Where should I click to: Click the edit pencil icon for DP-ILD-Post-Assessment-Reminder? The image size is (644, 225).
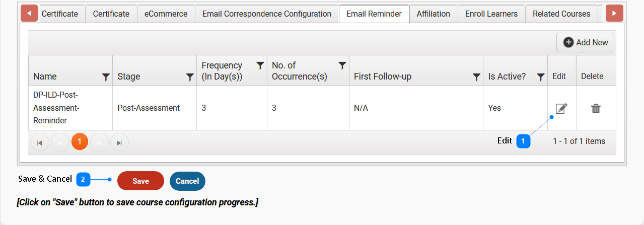coord(561,108)
